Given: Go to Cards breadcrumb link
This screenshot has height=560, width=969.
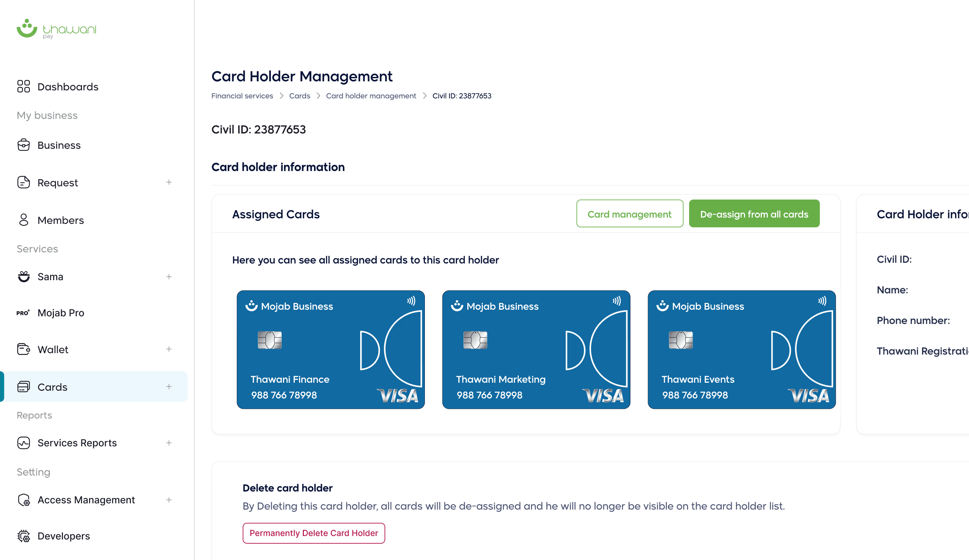Looking at the screenshot, I should [x=300, y=96].
